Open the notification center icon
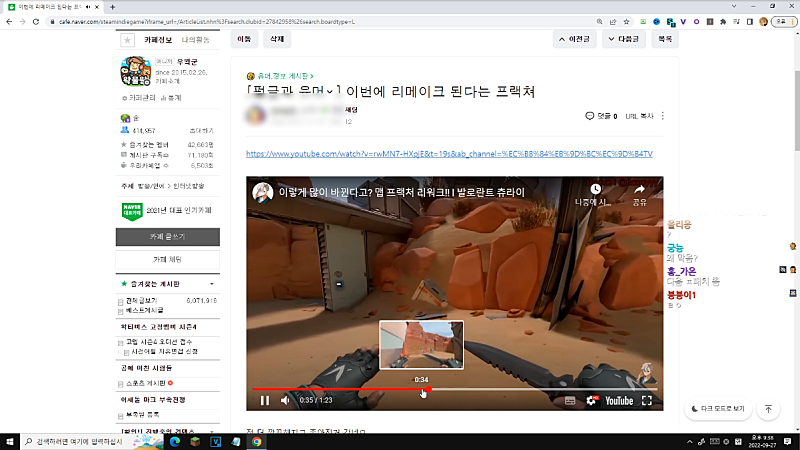This screenshot has width=800, height=450. [788, 442]
